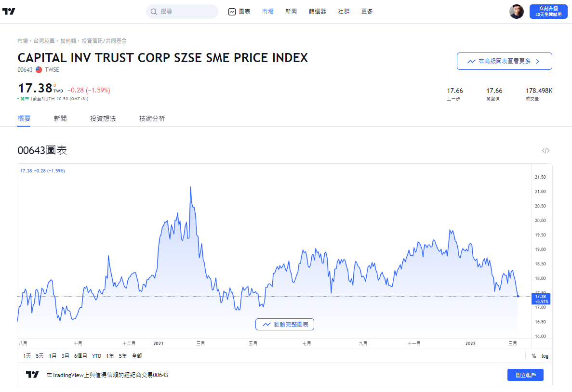
Task: Select the 5年 time range
Action: point(122,356)
